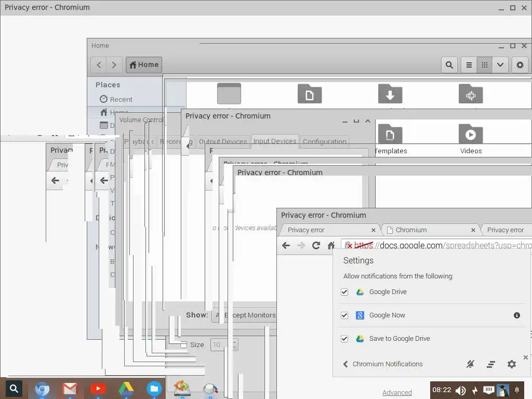This screenshot has width=532, height=399.
Task: Click the Home path button in file manager
Action: click(144, 65)
